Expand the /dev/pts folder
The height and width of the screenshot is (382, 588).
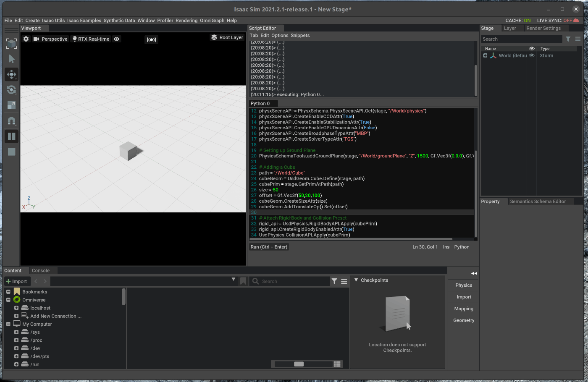coord(16,356)
